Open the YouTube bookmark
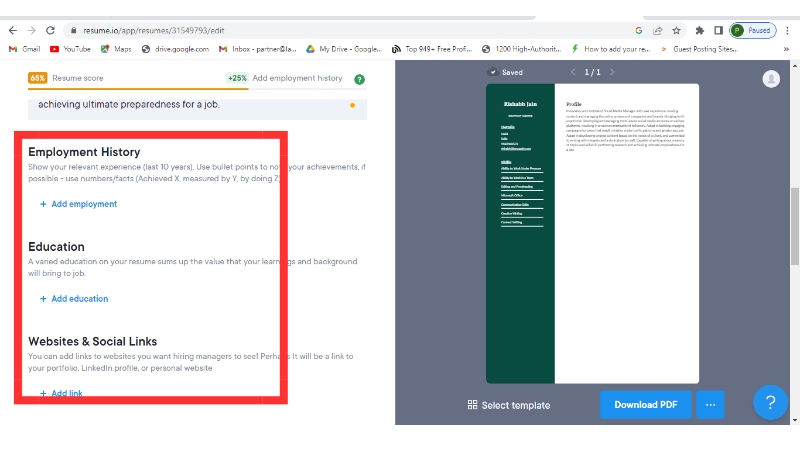800x449 pixels. [x=70, y=48]
